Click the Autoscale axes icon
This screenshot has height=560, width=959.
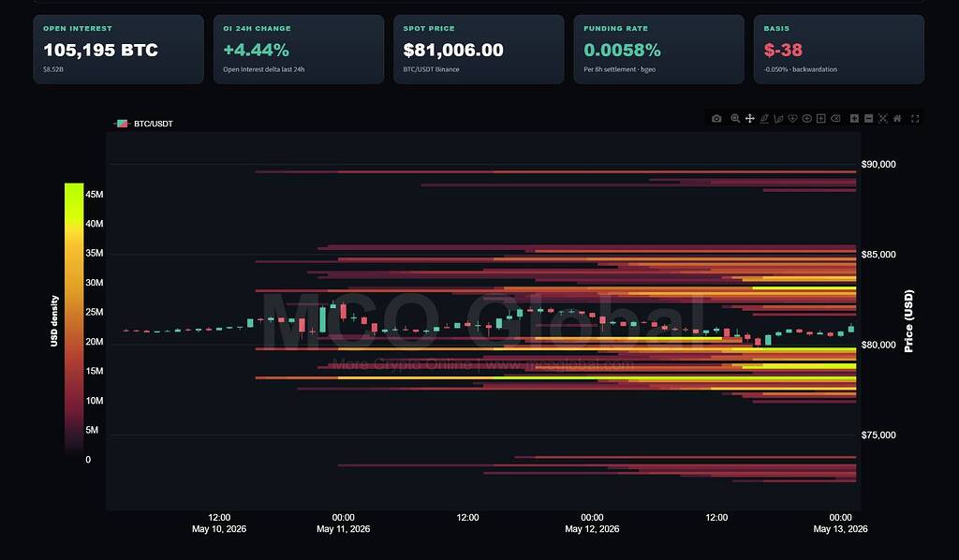point(883,119)
